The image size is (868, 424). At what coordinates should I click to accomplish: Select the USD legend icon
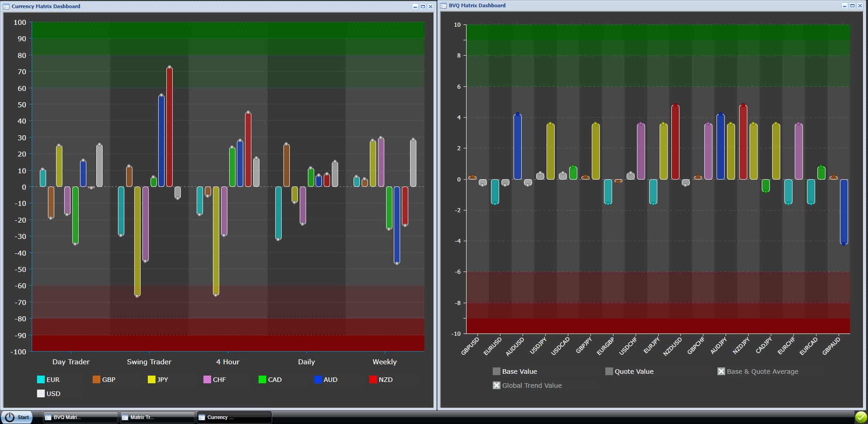(41, 394)
